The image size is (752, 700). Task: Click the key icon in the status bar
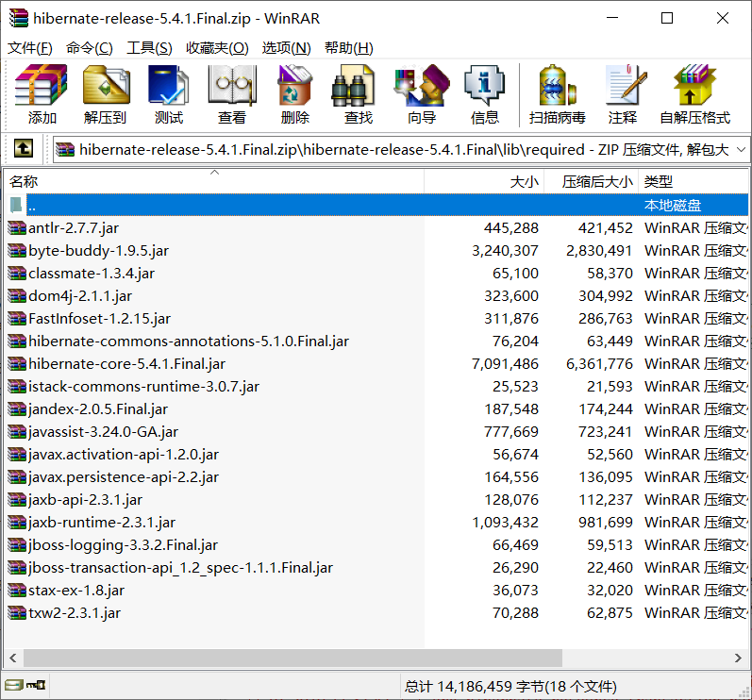tap(36, 685)
